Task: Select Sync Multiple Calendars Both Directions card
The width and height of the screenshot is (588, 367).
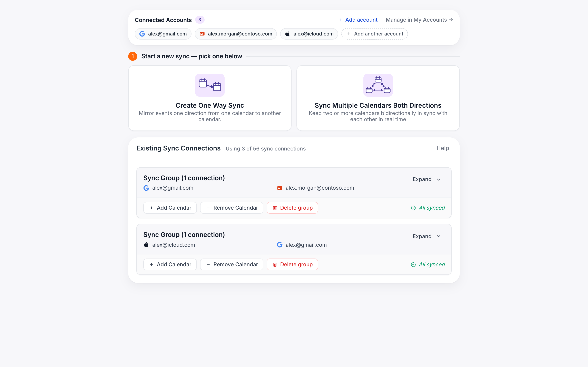Action: [x=378, y=98]
